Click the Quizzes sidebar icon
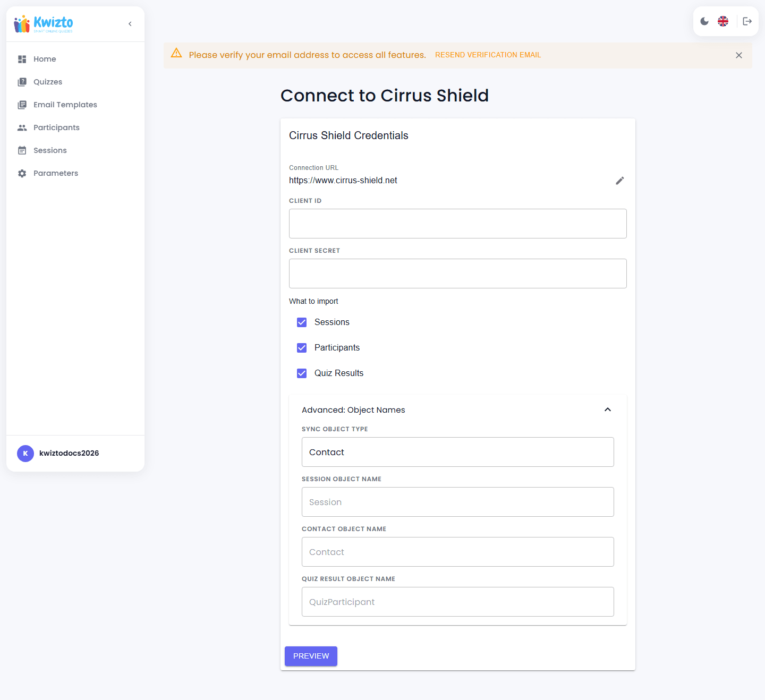This screenshot has width=765, height=700. (22, 82)
